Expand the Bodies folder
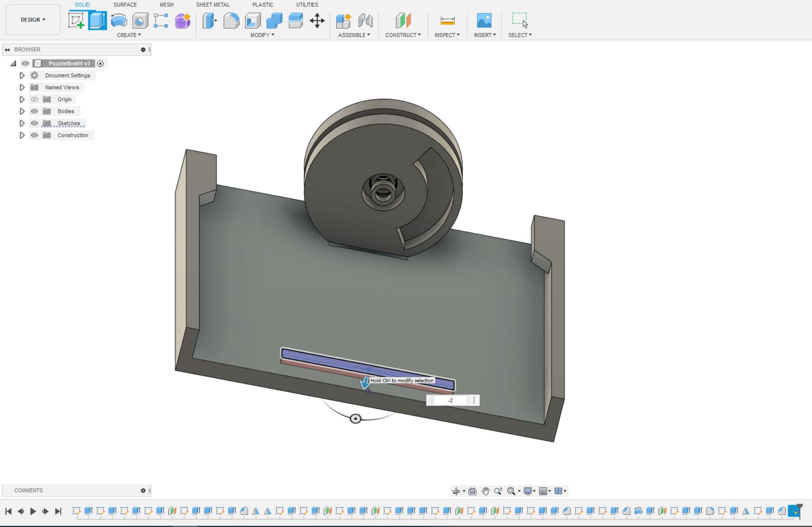The width and height of the screenshot is (812, 527). 22,111
